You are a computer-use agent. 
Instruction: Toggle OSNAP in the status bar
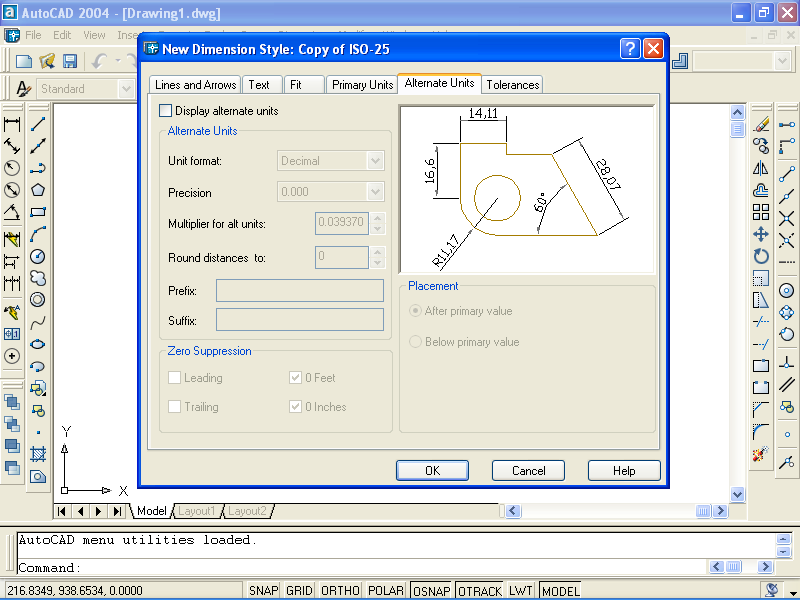(x=432, y=591)
